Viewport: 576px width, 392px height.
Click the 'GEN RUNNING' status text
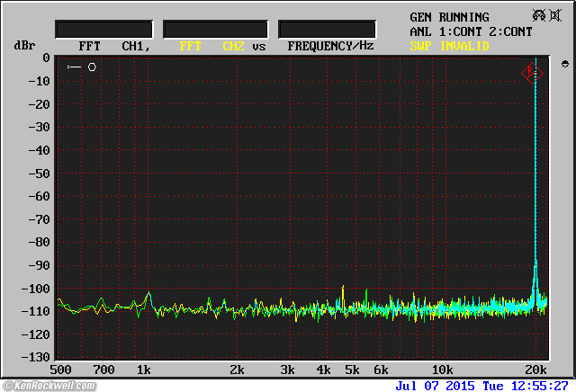(x=449, y=17)
